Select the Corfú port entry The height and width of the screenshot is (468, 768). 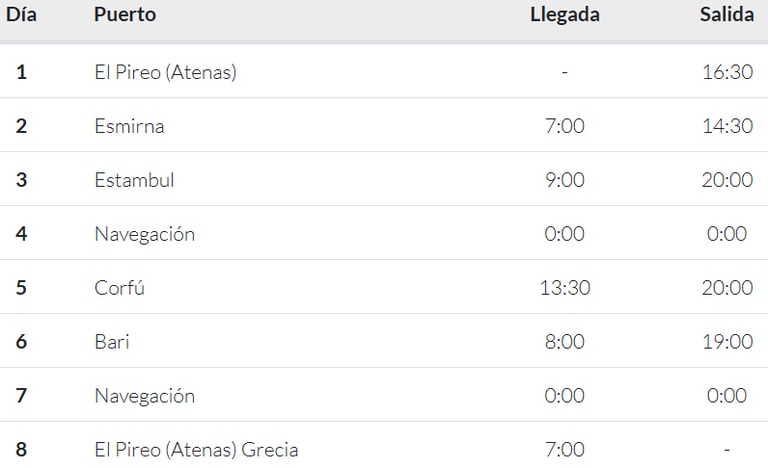[x=120, y=288]
